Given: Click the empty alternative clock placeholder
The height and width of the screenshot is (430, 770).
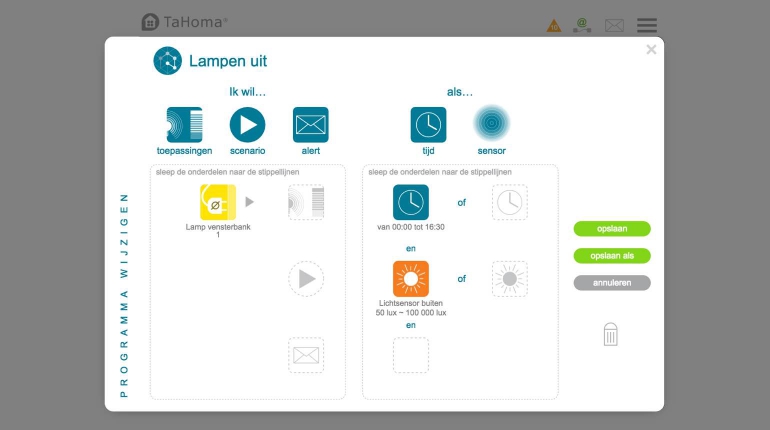Looking at the screenshot, I should [x=509, y=203].
